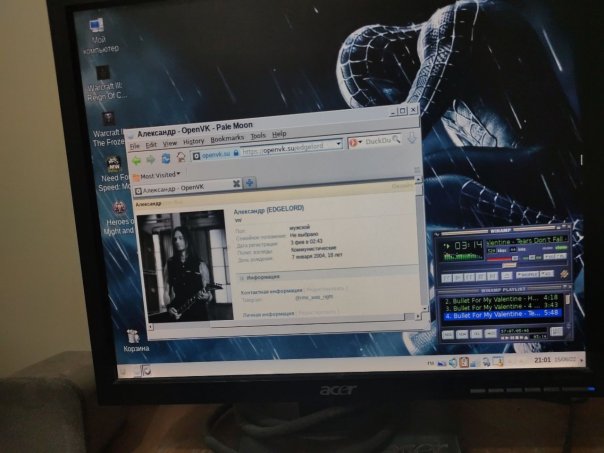Open Heroes of Might and Magic shortcut

click(119, 218)
